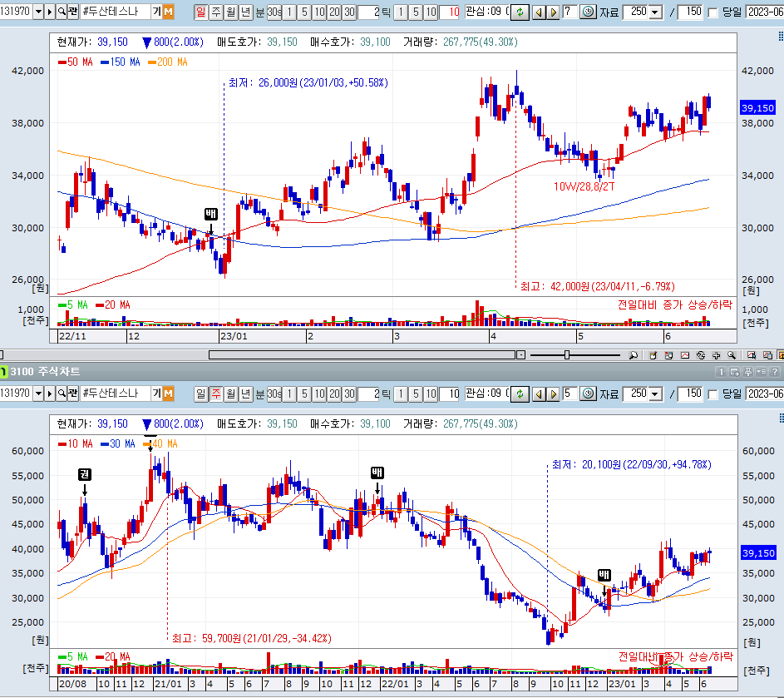Open clock timer icon in top chart toolbar

[589, 12]
